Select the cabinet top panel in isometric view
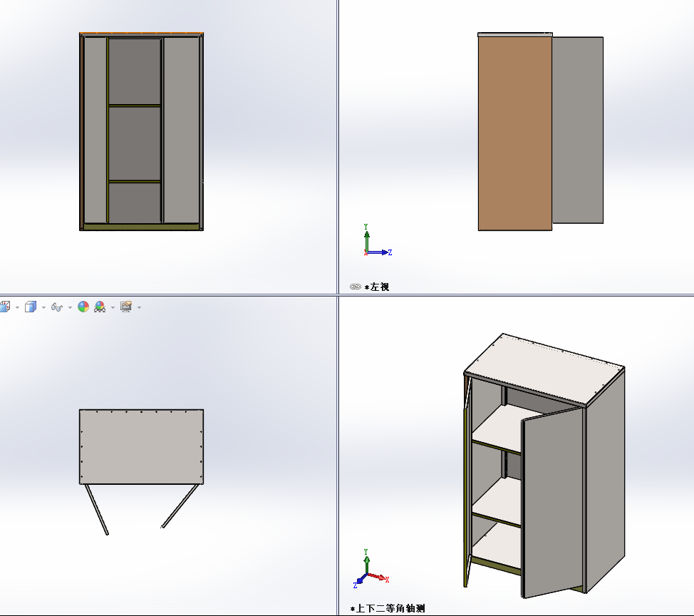 544,369
